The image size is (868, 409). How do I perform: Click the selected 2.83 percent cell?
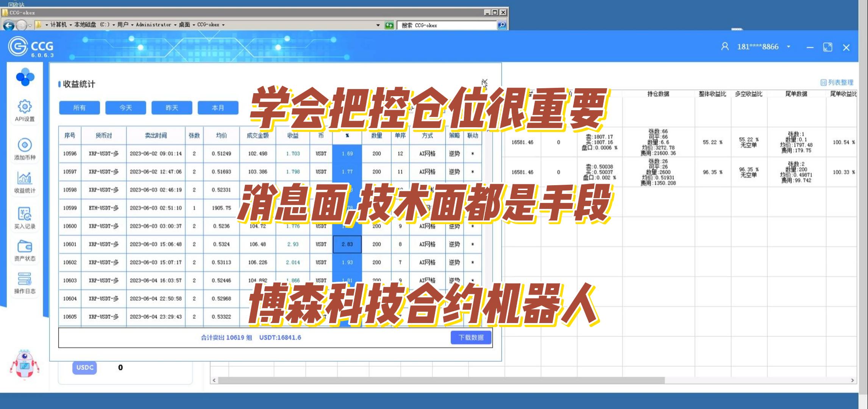pos(347,244)
